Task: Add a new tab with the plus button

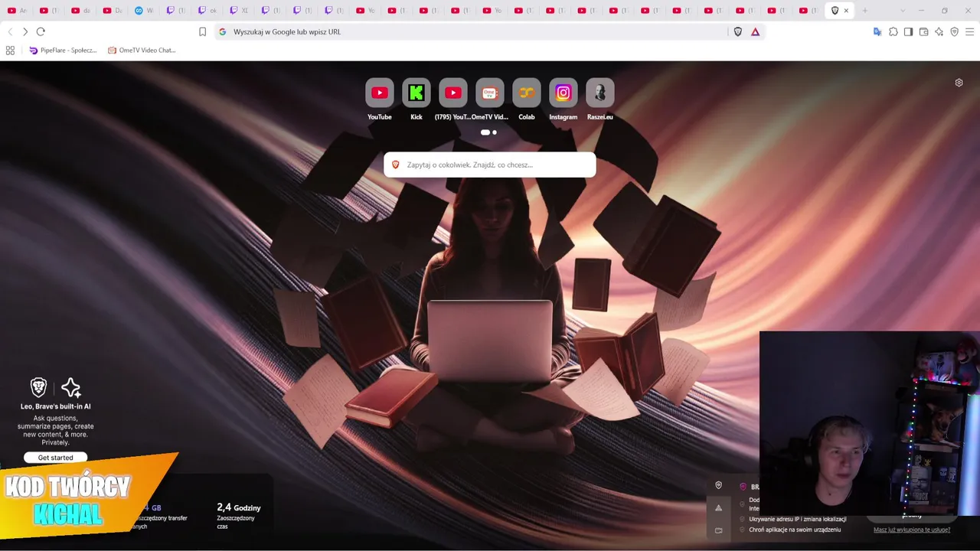Action: coord(865,11)
